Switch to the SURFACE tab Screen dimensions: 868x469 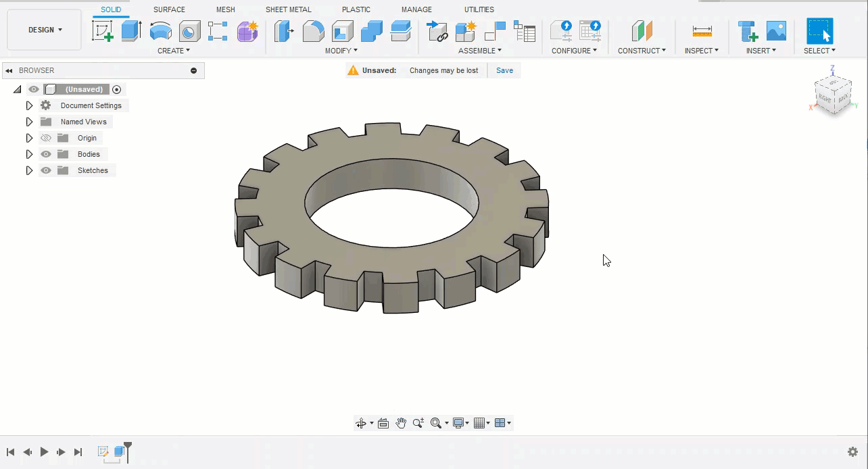[169, 9]
